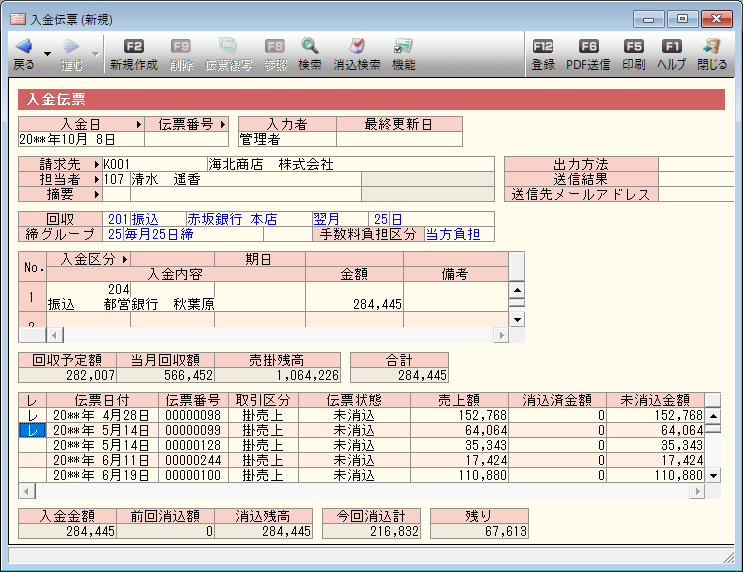The height and width of the screenshot is (572, 743).
Task: Send PDF with the F6 PDF送信 icon
Action: click(588, 47)
